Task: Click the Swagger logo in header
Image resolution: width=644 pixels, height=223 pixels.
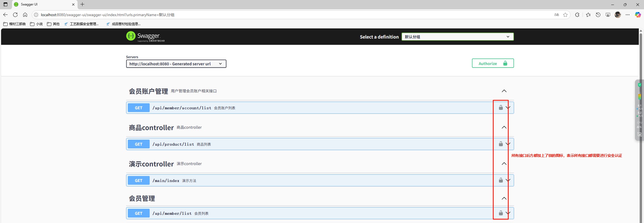Action: coord(145,37)
